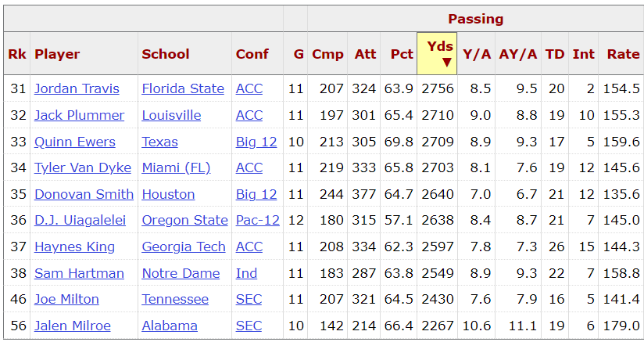Viewport: 644px width, 342px height.
Task: Open SEC conference link for Alabama
Action: click(249, 326)
